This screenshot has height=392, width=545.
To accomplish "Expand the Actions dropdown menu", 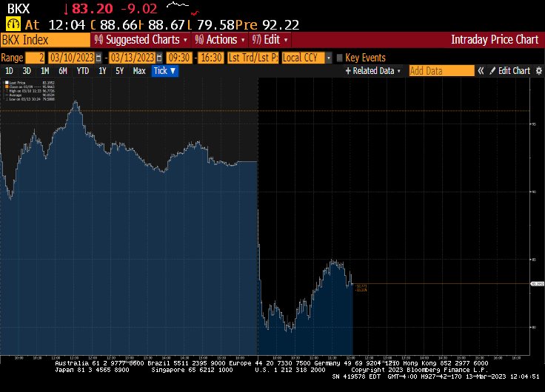I will [221, 39].
